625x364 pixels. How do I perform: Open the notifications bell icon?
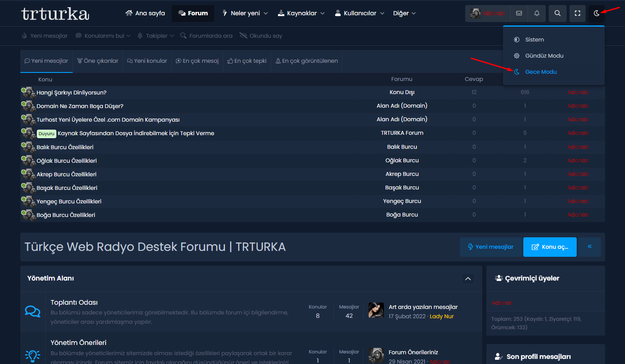pos(536,13)
